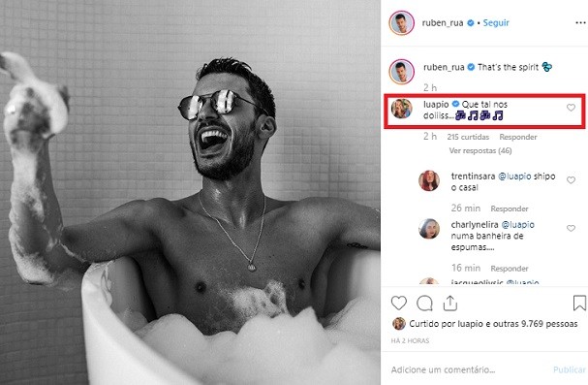The image size is (588, 385).
Task: Like luapio's comment with the heart
Action: 571,108
